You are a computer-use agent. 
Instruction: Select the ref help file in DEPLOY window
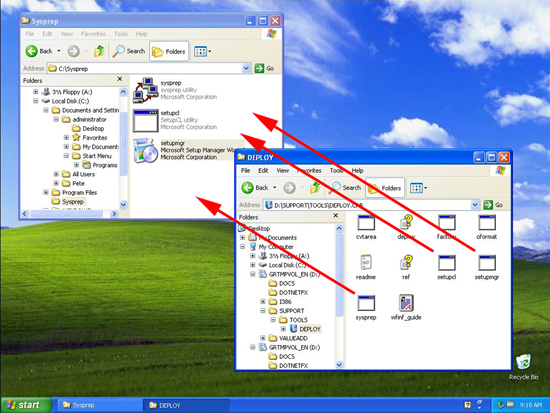(x=406, y=267)
